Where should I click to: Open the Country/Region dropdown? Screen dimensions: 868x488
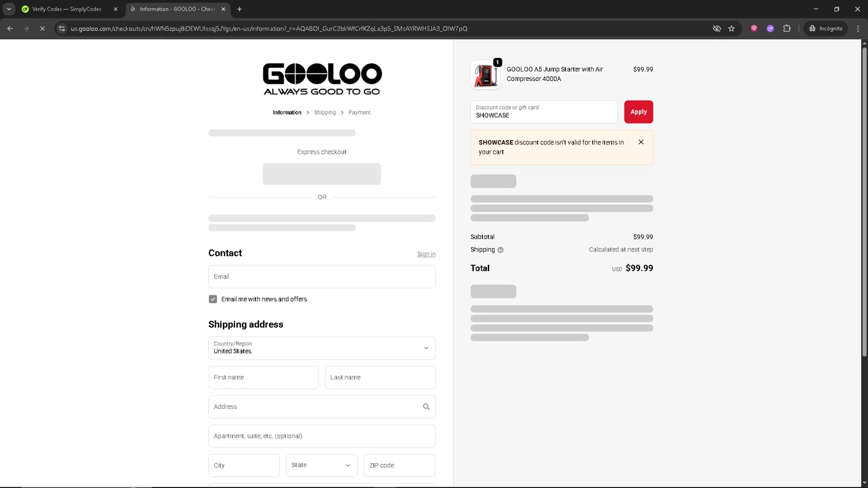click(322, 348)
